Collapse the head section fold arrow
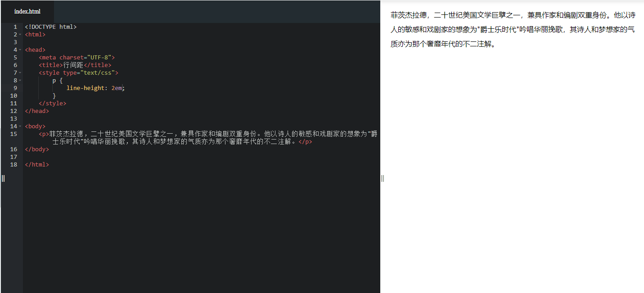The width and height of the screenshot is (644, 293). pyautogui.click(x=20, y=50)
